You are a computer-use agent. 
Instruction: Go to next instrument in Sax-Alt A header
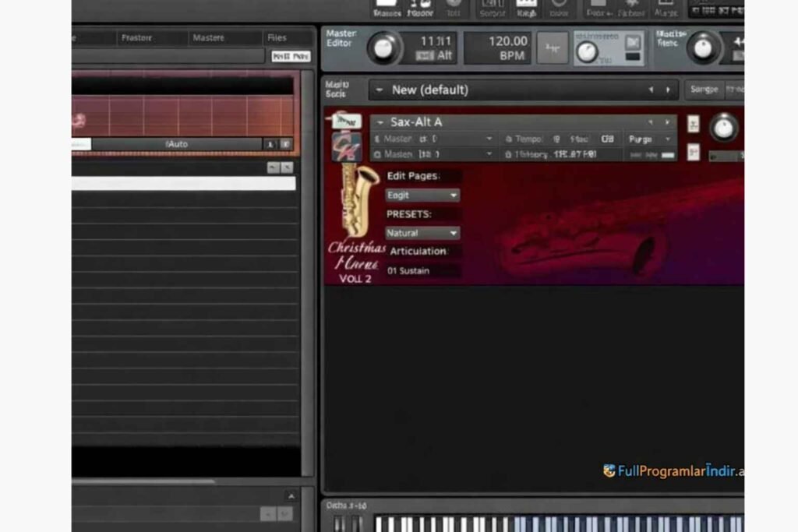point(667,122)
